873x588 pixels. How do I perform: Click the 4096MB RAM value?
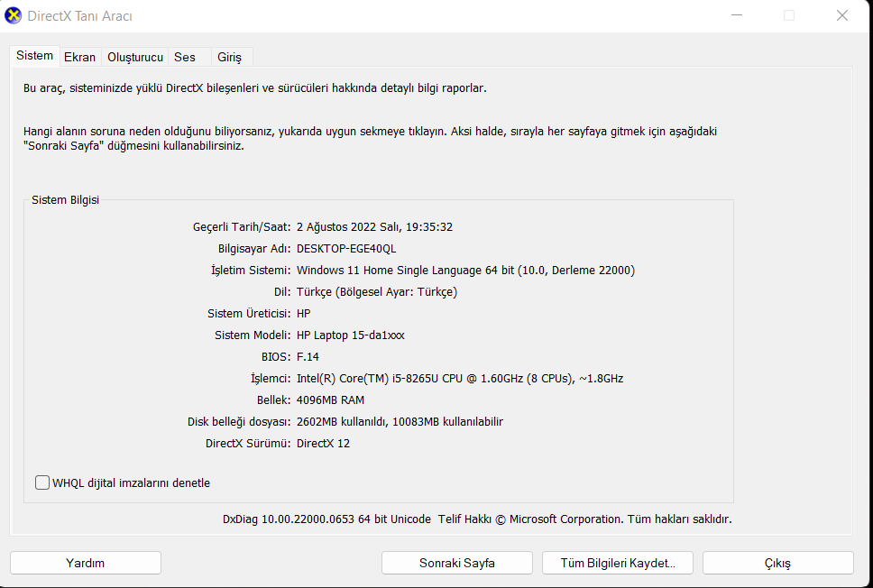331,400
